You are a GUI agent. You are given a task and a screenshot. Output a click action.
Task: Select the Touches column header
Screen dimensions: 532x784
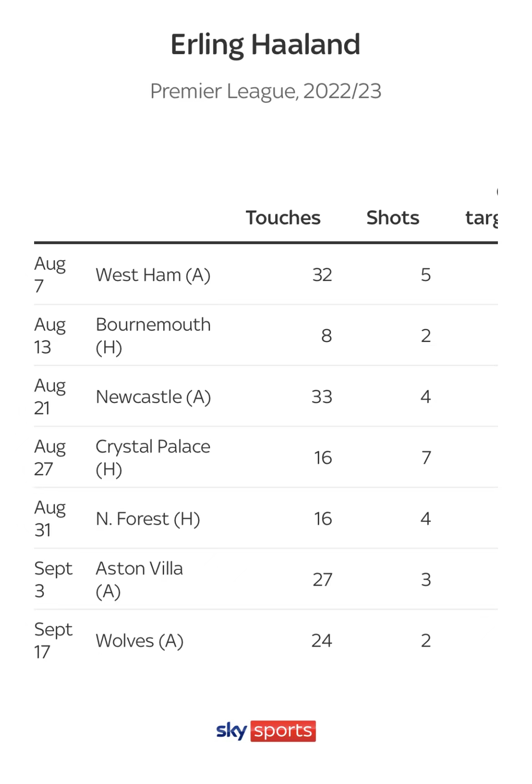[283, 218]
